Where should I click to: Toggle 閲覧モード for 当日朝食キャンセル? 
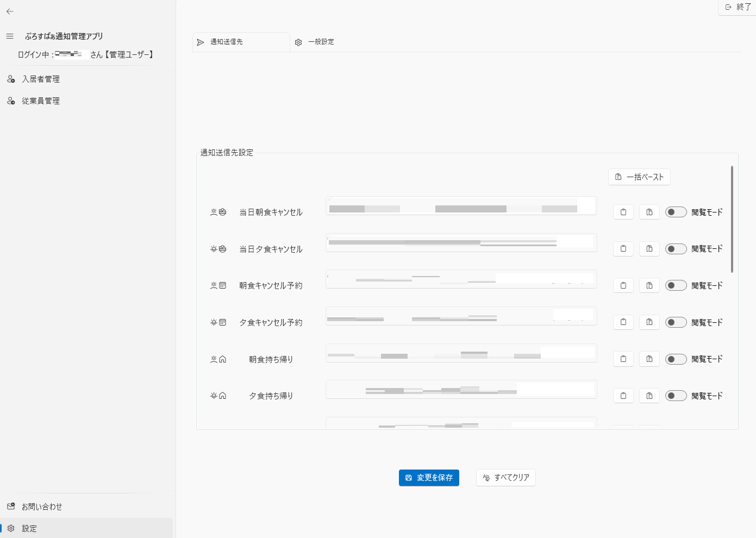click(x=676, y=212)
